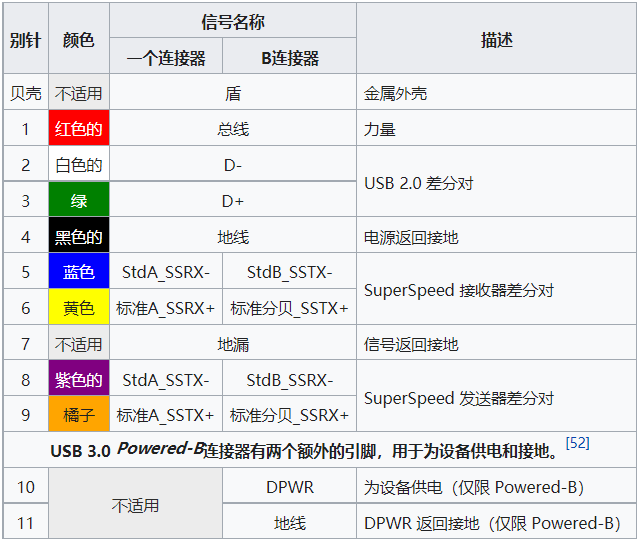Click the 描述 column header
The width and height of the screenshot is (639, 540).
[x=496, y=39]
